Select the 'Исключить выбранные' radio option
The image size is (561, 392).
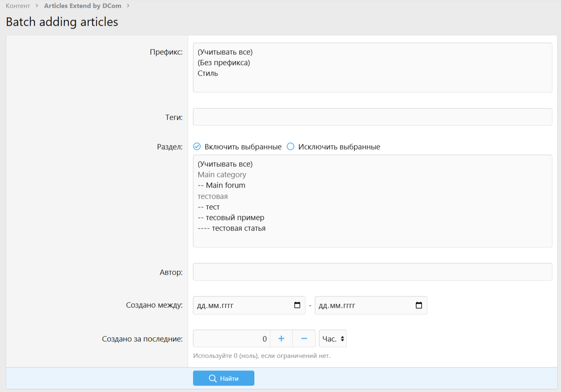(291, 147)
